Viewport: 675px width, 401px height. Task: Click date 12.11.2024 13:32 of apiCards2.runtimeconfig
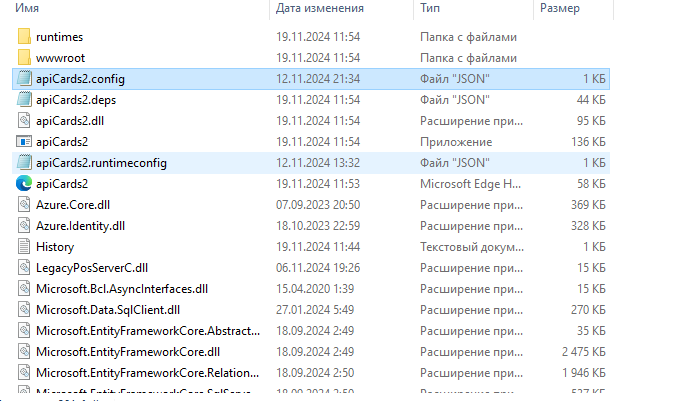(318, 163)
